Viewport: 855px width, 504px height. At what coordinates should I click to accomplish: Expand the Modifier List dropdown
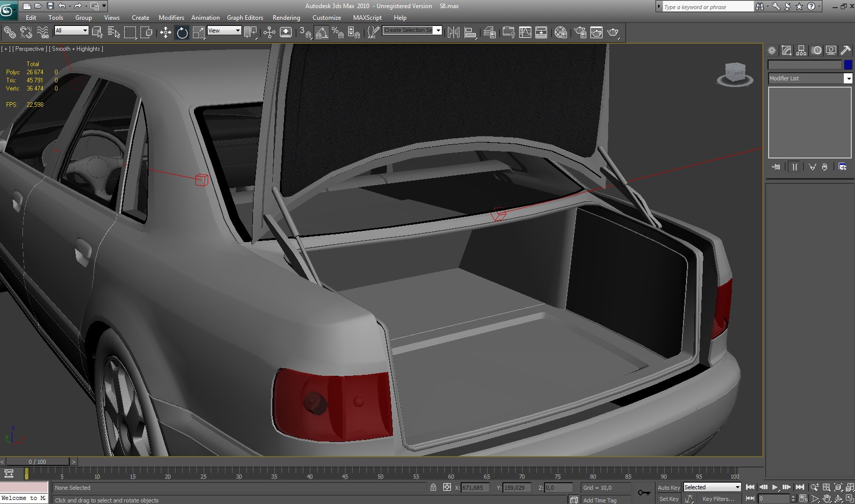coord(848,78)
